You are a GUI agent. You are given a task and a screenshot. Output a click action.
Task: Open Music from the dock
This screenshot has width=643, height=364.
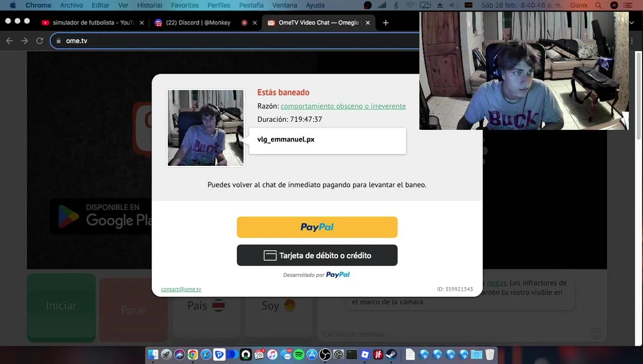pos(272,355)
